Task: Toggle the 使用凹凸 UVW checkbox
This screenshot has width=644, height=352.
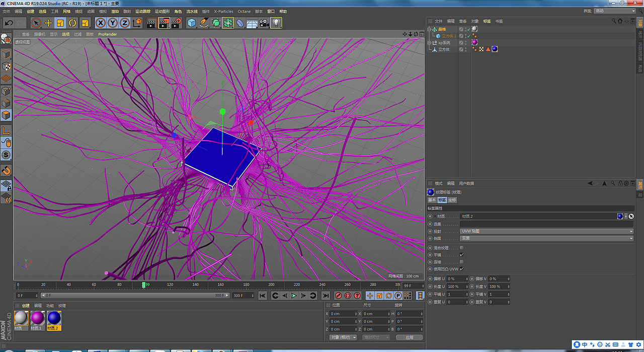Action: 461,269
